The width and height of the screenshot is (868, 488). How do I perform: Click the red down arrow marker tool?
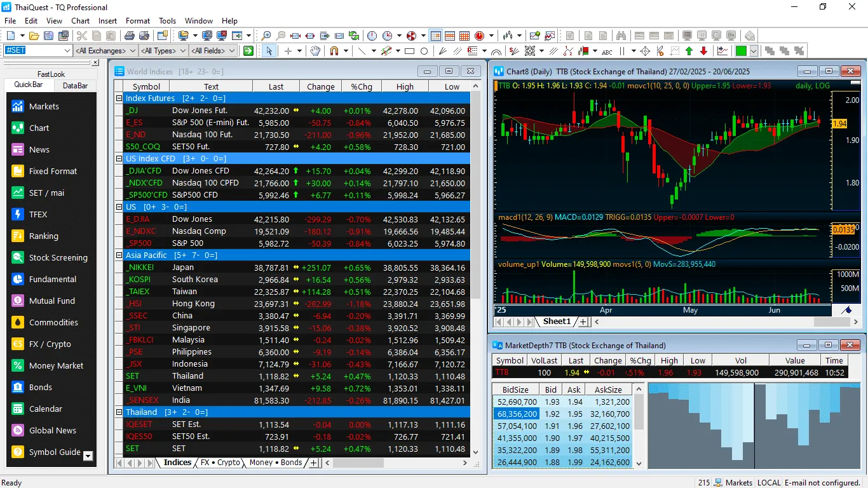(703, 51)
